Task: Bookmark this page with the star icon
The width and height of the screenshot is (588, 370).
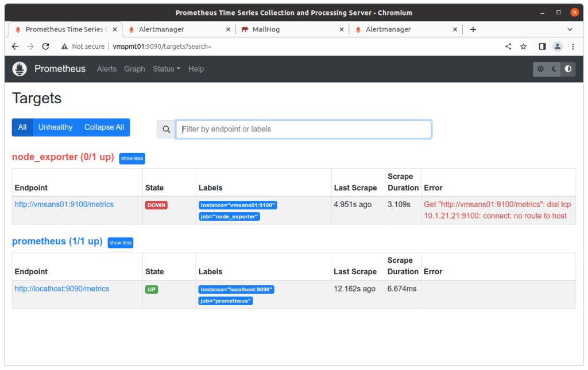Action: point(524,46)
